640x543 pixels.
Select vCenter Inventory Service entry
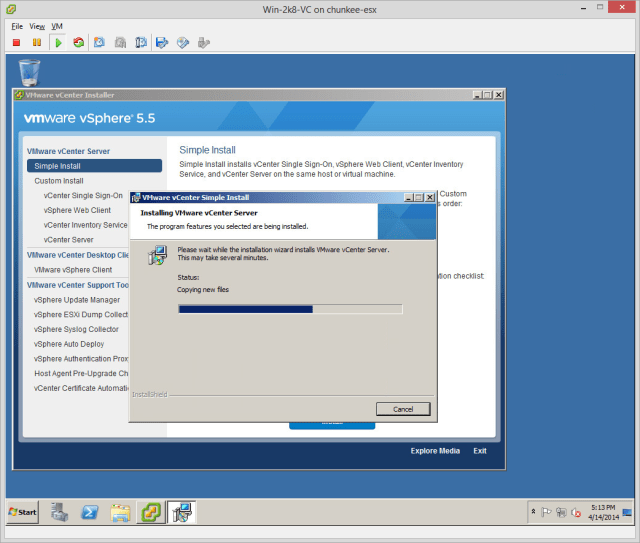coord(85,225)
